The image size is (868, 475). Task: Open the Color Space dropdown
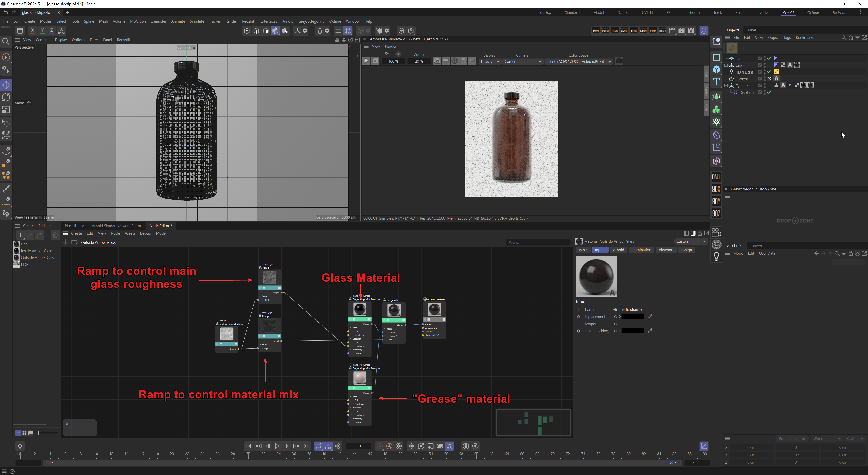coord(578,62)
